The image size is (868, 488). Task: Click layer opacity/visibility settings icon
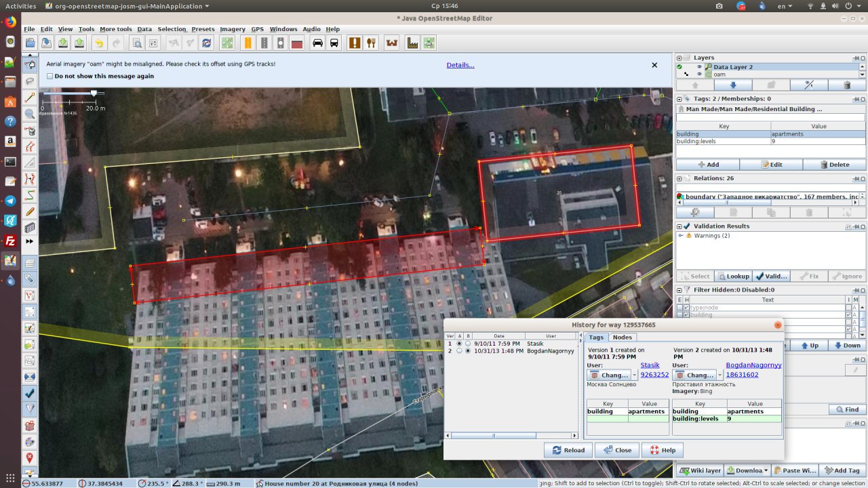coord(808,85)
